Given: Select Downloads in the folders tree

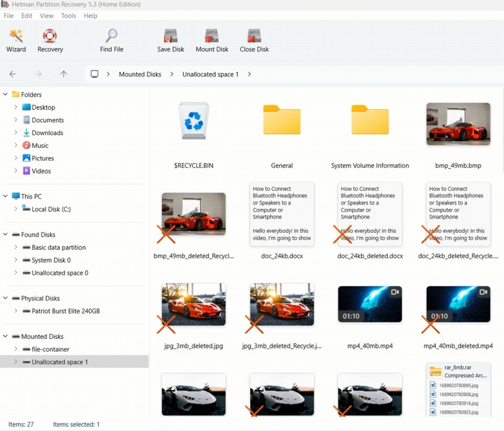Looking at the screenshot, I should (x=47, y=133).
